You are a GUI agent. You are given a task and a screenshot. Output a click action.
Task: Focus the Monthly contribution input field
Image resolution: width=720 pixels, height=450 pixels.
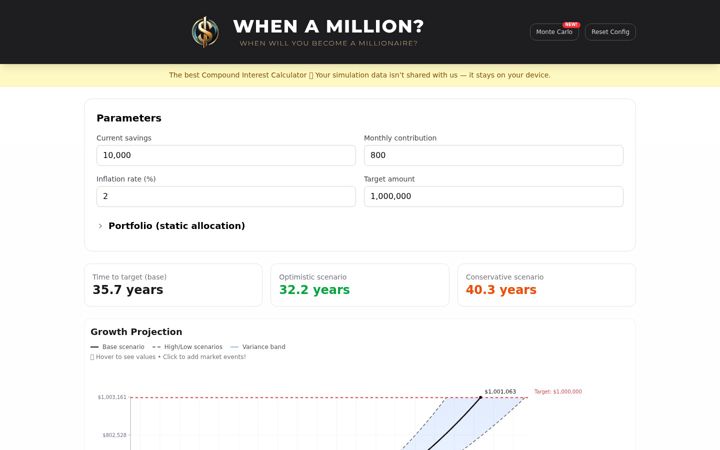coord(494,155)
